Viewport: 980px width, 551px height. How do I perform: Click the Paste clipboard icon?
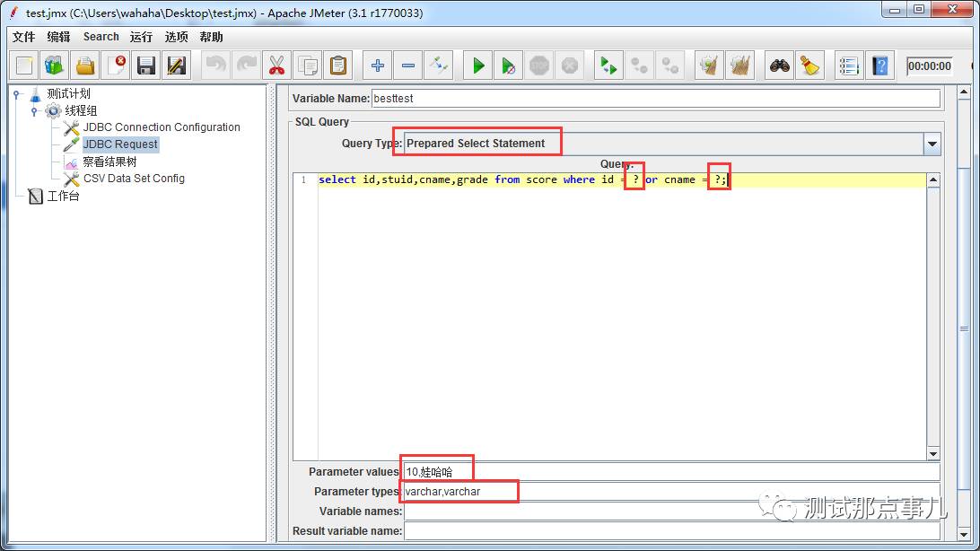338,66
